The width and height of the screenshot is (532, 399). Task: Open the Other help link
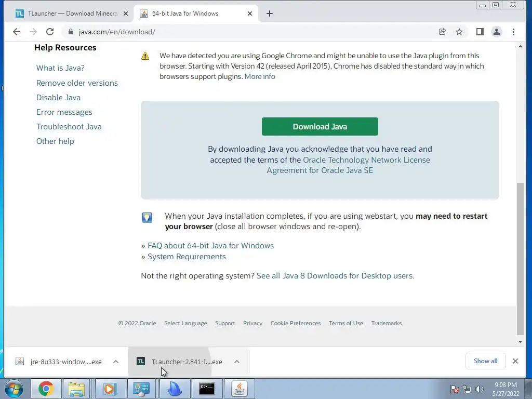click(55, 141)
